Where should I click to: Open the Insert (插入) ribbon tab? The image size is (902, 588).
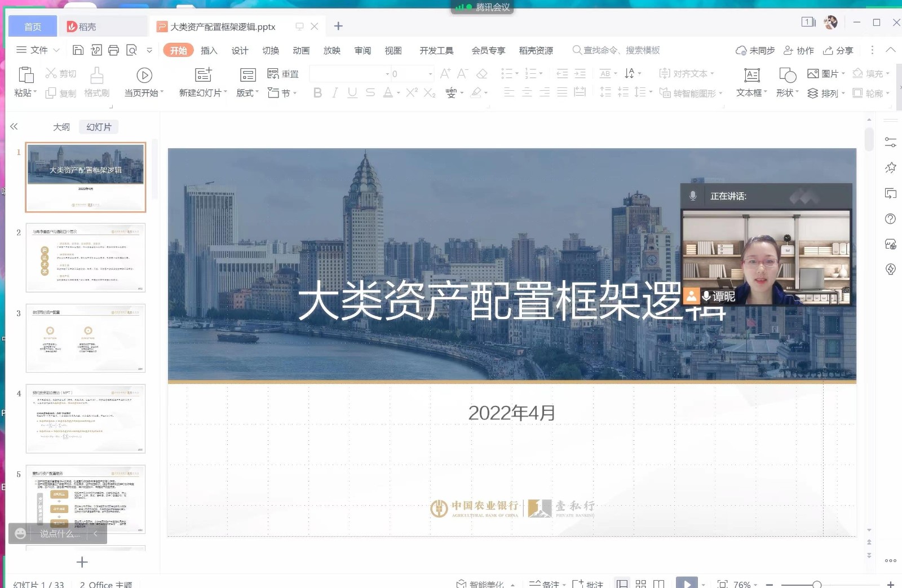[209, 50]
